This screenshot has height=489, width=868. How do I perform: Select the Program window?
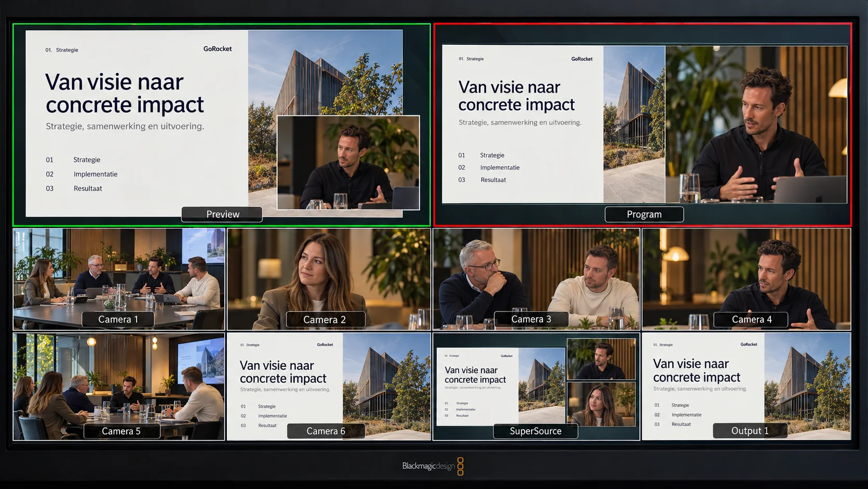(643, 125)
